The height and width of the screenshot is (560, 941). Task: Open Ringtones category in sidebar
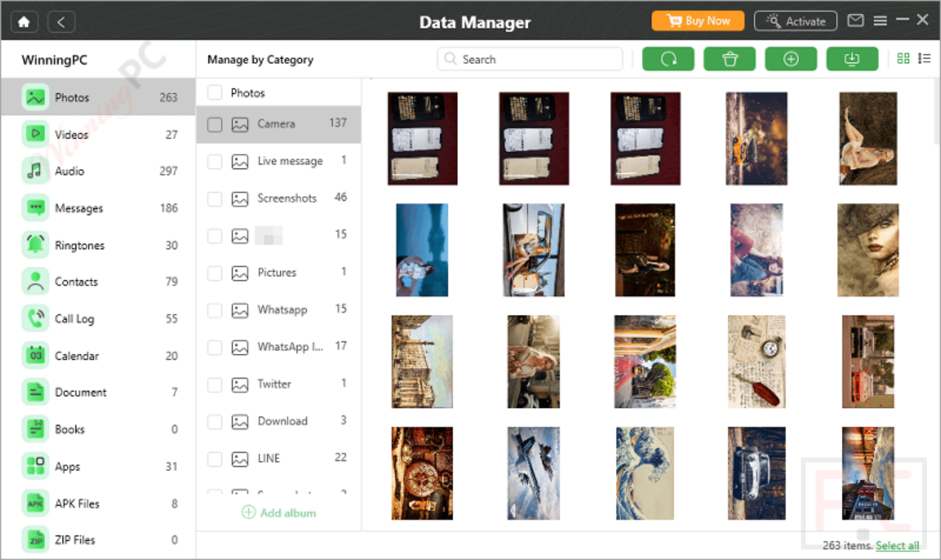(x=98, y=245)
